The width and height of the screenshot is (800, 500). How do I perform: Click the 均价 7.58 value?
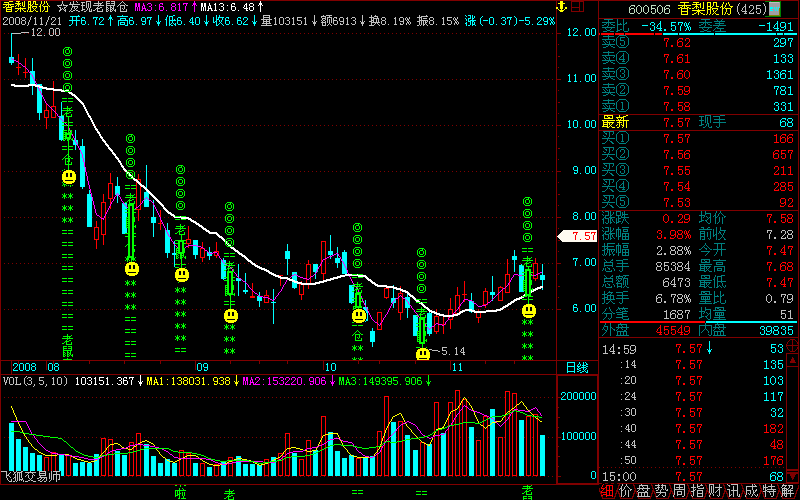780,218
